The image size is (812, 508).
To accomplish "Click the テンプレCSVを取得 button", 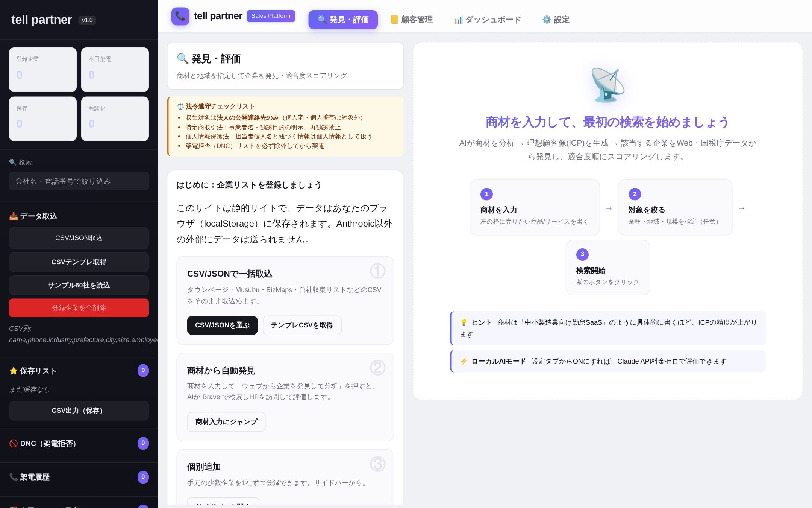I will pyautogui.click(x=302, y=325).
